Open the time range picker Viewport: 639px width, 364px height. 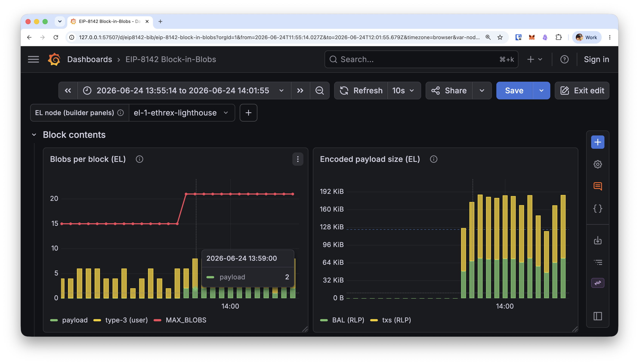pyautogui.click(x=184, y=91)
